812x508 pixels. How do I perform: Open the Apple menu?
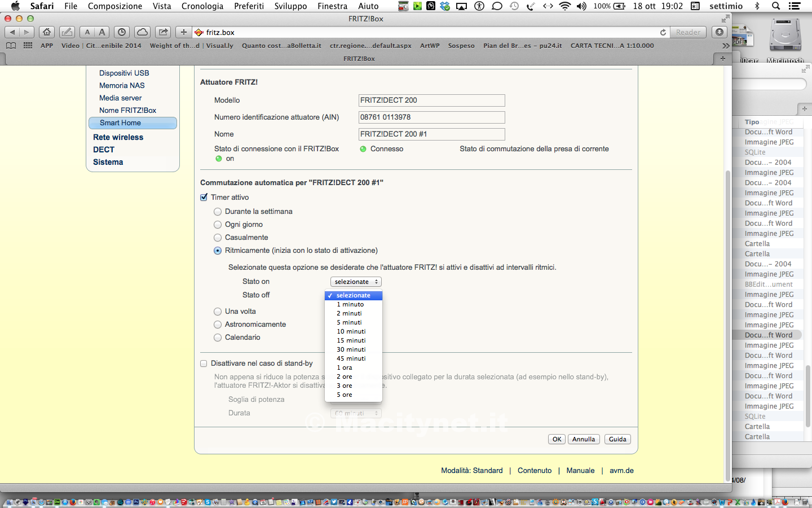(15, 6)
